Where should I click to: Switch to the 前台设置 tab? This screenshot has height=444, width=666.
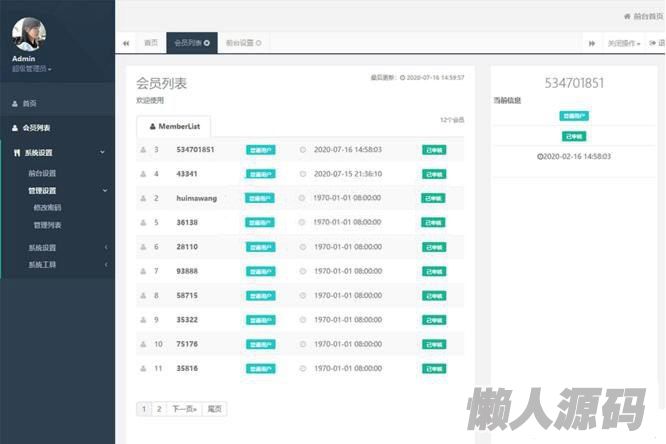[x=240, y=42]
